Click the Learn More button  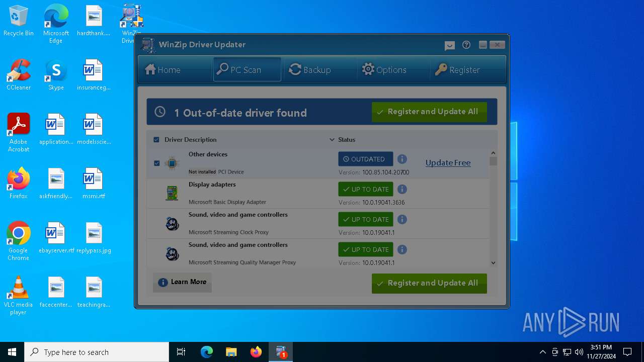(182, 282)
